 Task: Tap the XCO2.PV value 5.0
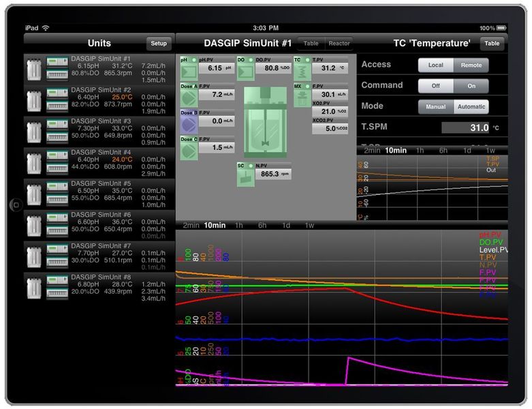click(x=330, y=128)
